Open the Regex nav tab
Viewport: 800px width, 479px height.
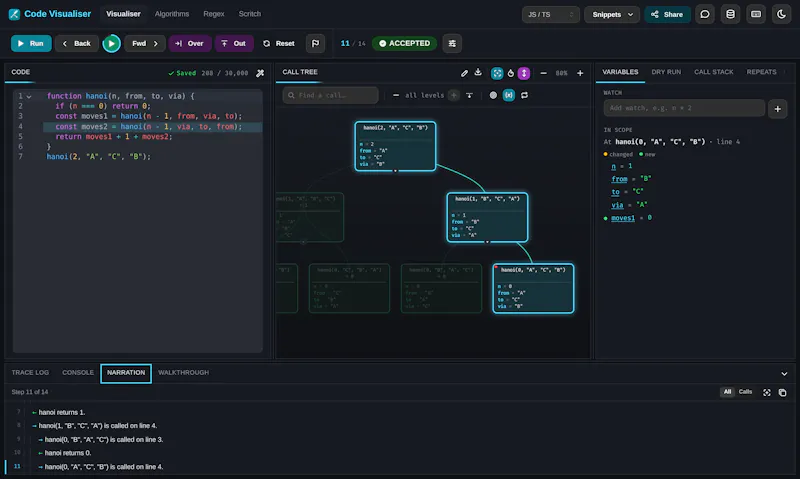tap(214, 14)
